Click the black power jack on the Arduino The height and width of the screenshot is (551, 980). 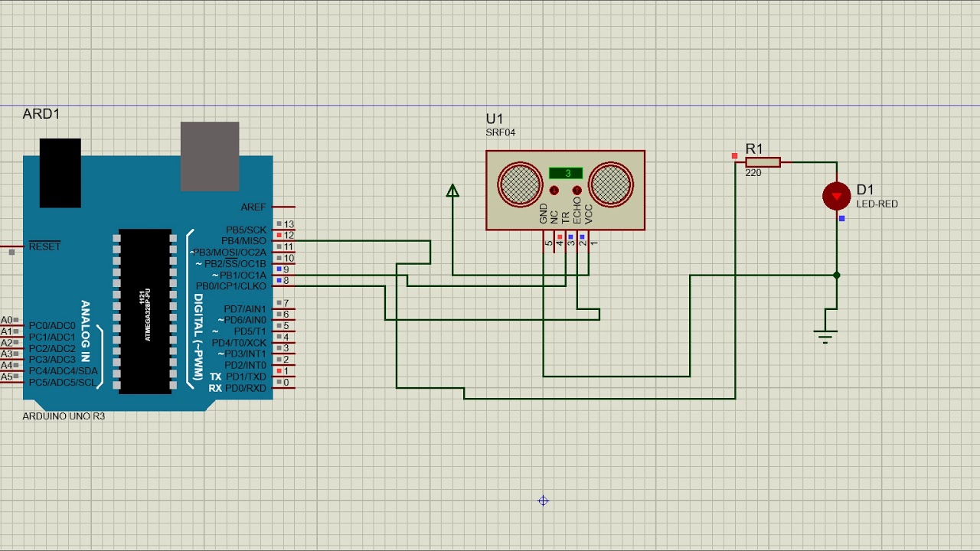(60, 172)
